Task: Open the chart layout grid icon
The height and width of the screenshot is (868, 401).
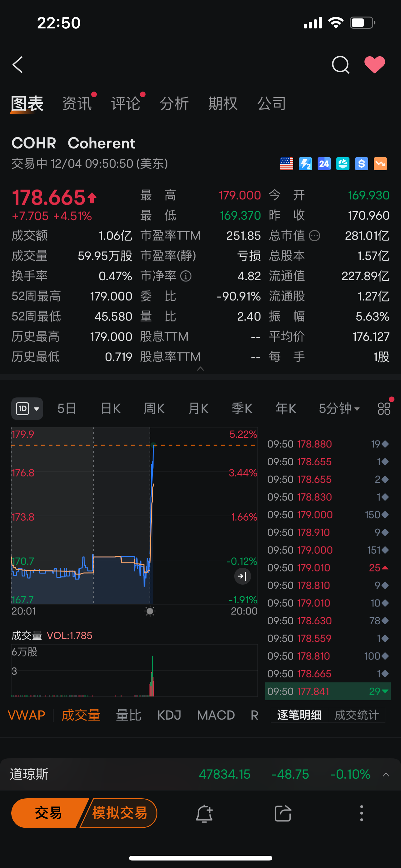Action: click(x=384, y=409)
